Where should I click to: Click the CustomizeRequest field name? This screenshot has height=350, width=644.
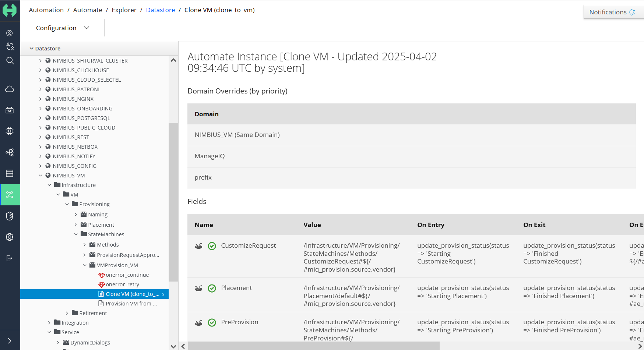[249, 245]
